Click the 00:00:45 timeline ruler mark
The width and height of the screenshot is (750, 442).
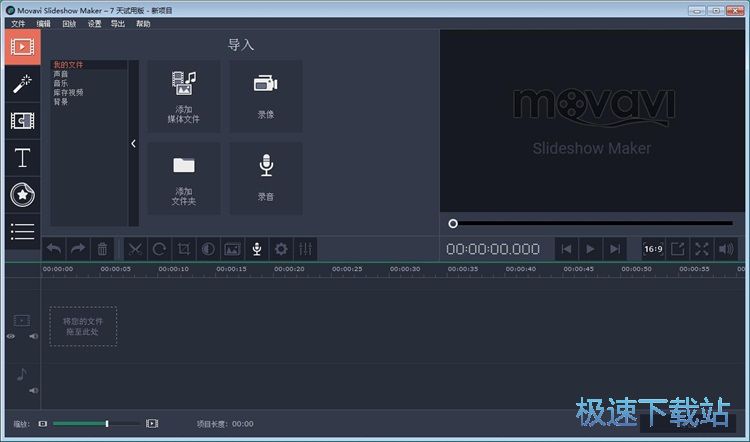[578, 269]
